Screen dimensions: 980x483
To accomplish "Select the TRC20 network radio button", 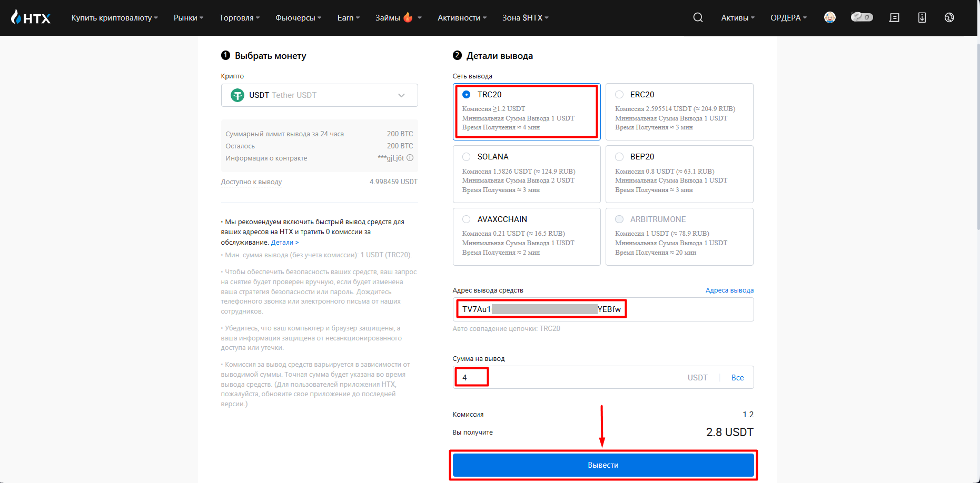I will click(466, 95).
